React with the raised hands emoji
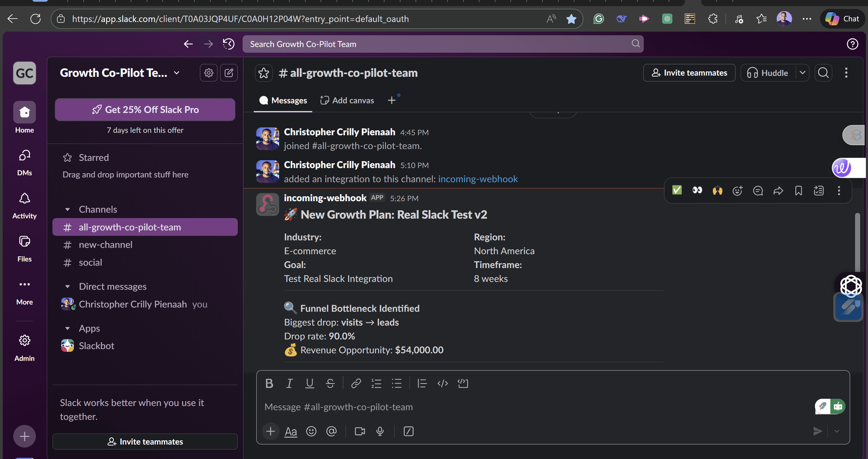Viewport: 868px width, 459px height. click(717, 190)
